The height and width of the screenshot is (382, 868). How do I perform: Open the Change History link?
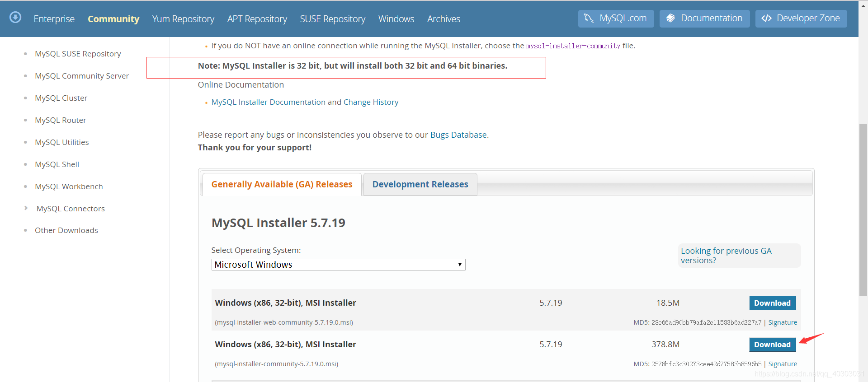(x=371, y=102)
